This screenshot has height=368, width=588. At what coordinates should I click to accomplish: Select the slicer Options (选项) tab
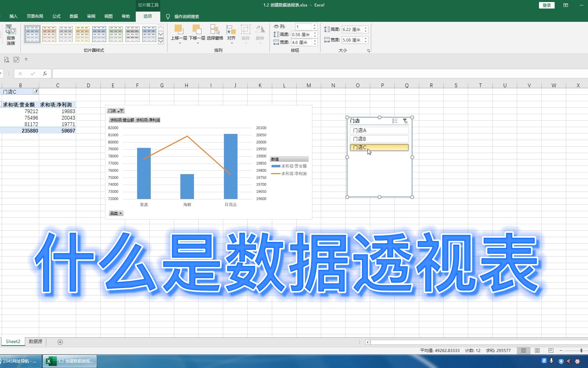coord(148,16)
